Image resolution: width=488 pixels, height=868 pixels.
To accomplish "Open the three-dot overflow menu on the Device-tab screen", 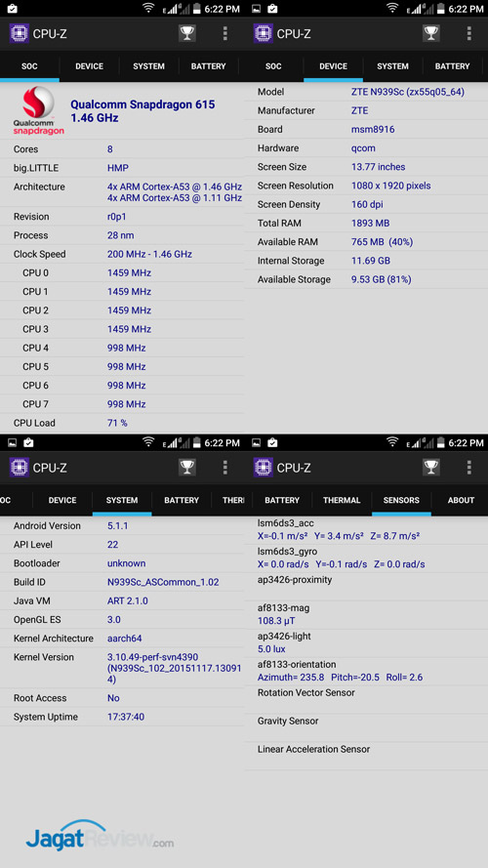I will 468,33.
